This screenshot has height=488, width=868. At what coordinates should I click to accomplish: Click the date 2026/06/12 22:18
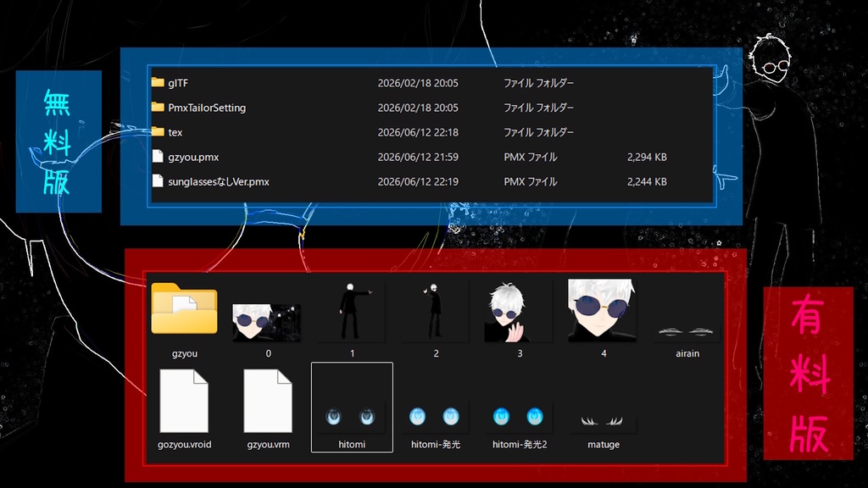pyautogui.click(x=418, y=132)
